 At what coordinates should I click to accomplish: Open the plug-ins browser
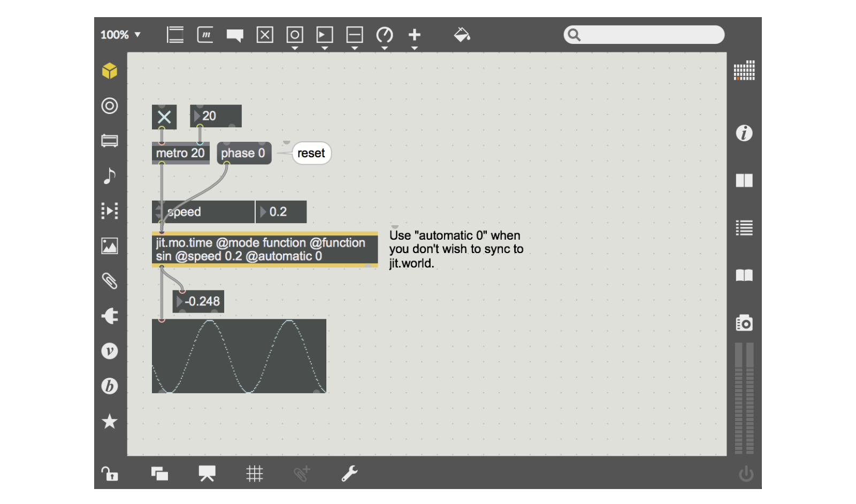pyautogui.click(x=110, y=316)
